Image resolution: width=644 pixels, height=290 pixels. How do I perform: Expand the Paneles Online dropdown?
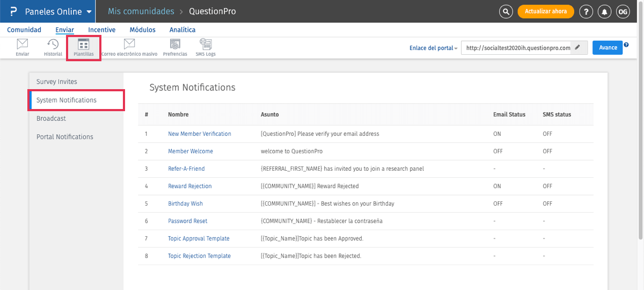(89, 12)
